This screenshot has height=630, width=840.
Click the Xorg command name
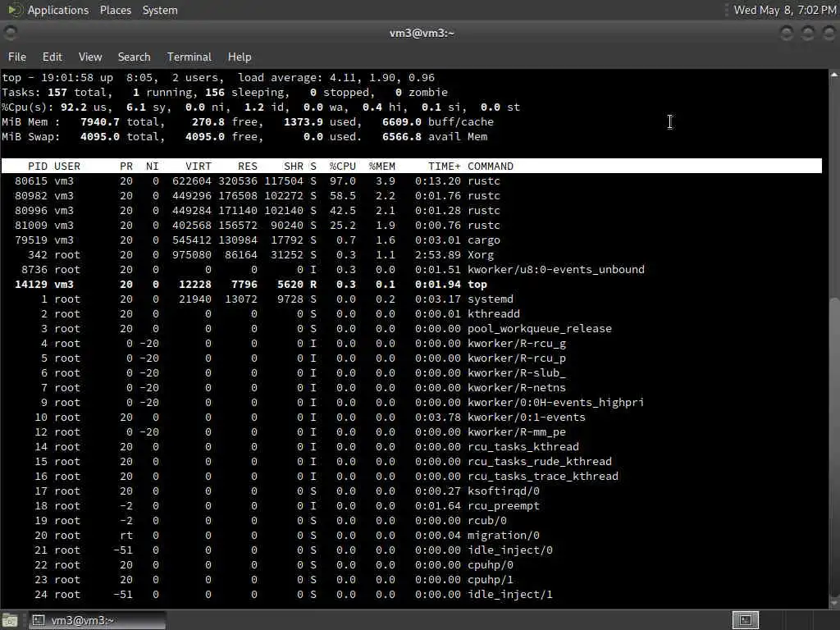(481, 255)
